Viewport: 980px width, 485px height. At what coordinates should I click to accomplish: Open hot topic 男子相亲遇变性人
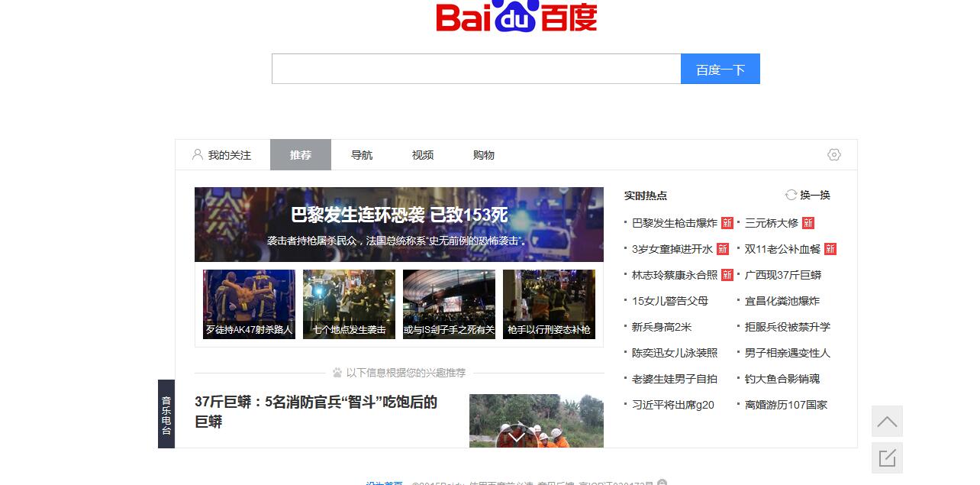coord(788,353)
